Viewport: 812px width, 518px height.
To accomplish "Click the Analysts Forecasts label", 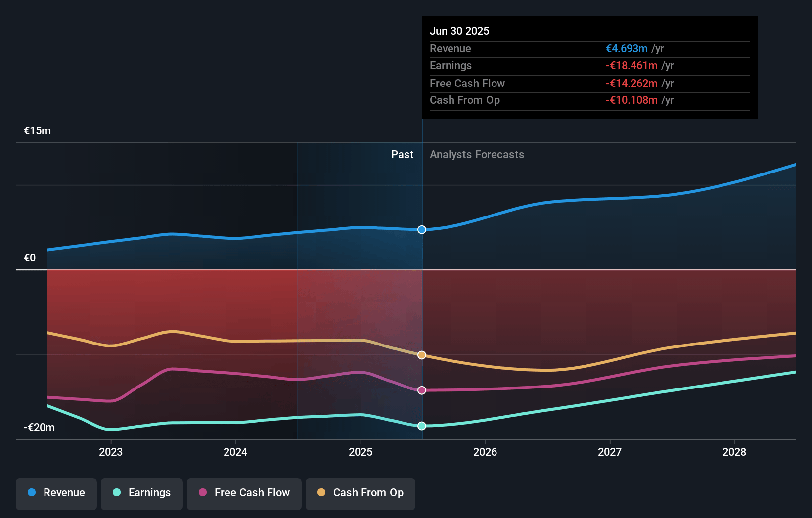I will (x=477, y=155).
